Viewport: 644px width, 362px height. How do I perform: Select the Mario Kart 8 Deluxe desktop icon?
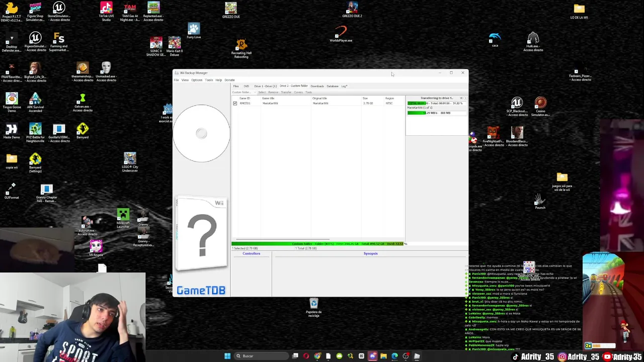tap(174, 46)
